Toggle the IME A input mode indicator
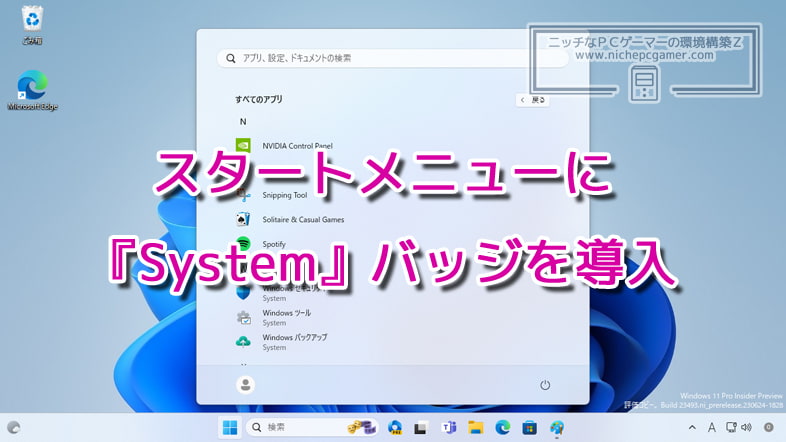This screenshot has height=442, width=786. (711, 427)
